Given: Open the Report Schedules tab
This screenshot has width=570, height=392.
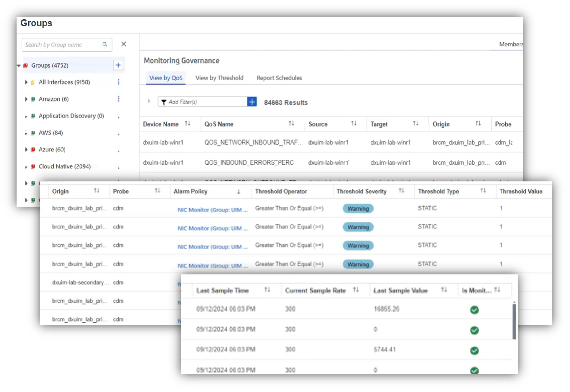Looking at the screenshot, I should pyautogui.click(x=279, y=78).
